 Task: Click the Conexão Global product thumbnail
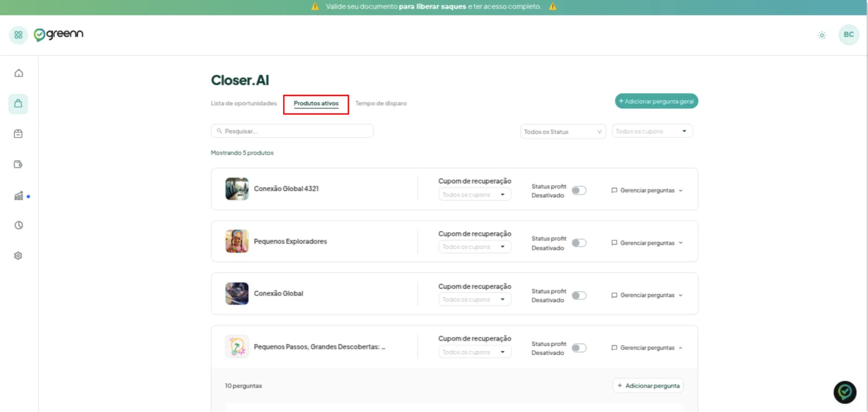pyautogui.click(x=237, y=293)
